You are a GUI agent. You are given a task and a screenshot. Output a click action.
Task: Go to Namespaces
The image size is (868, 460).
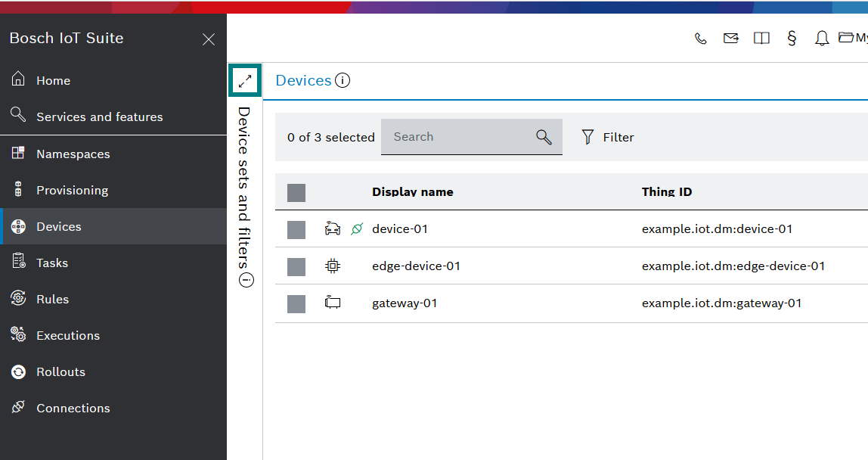[x=113, y=154]
